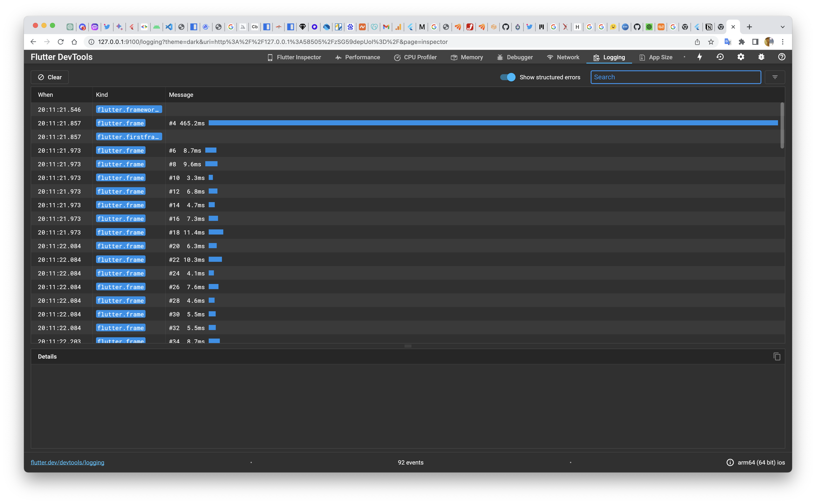Click the hot reload lightning icon
The height and width of the screenshot is (504, 816).
[x=699, y=57]
